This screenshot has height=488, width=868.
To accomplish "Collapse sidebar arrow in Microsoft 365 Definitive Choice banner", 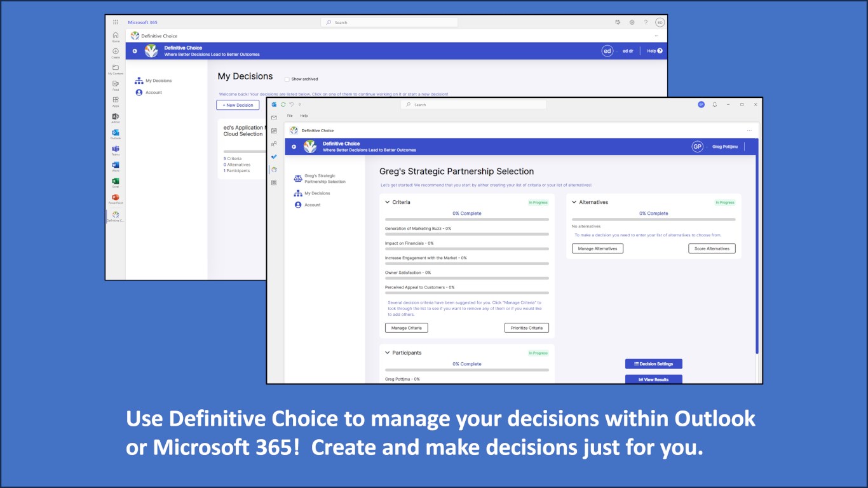I will click(135, 51).
